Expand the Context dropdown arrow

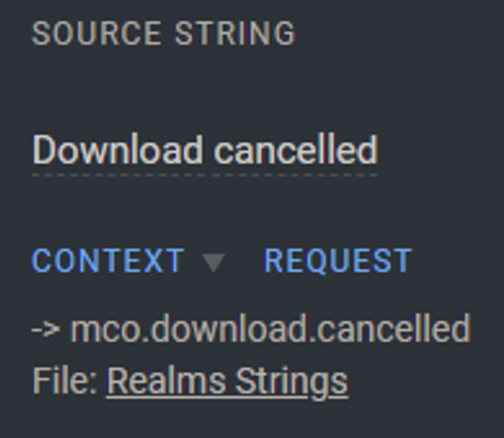(x=214, y=262)
